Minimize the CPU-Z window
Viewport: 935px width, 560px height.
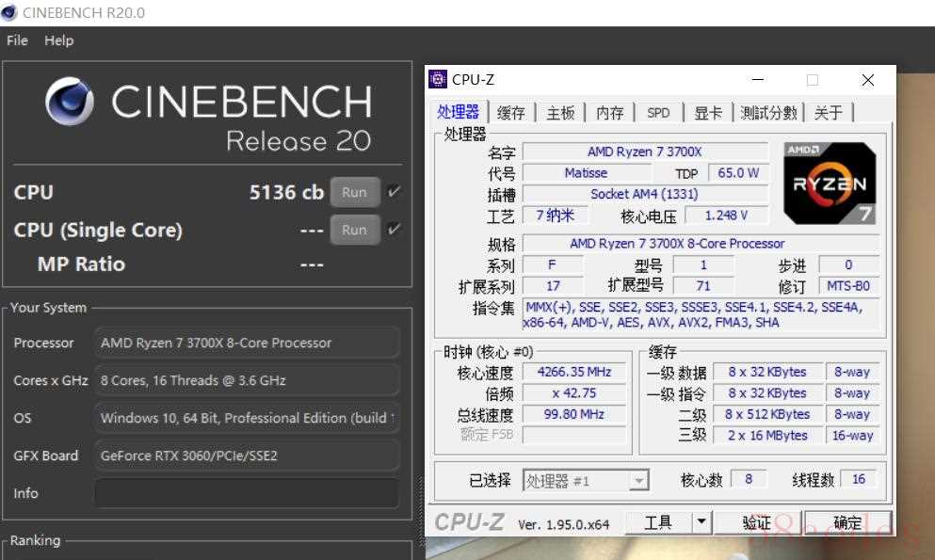758,79
